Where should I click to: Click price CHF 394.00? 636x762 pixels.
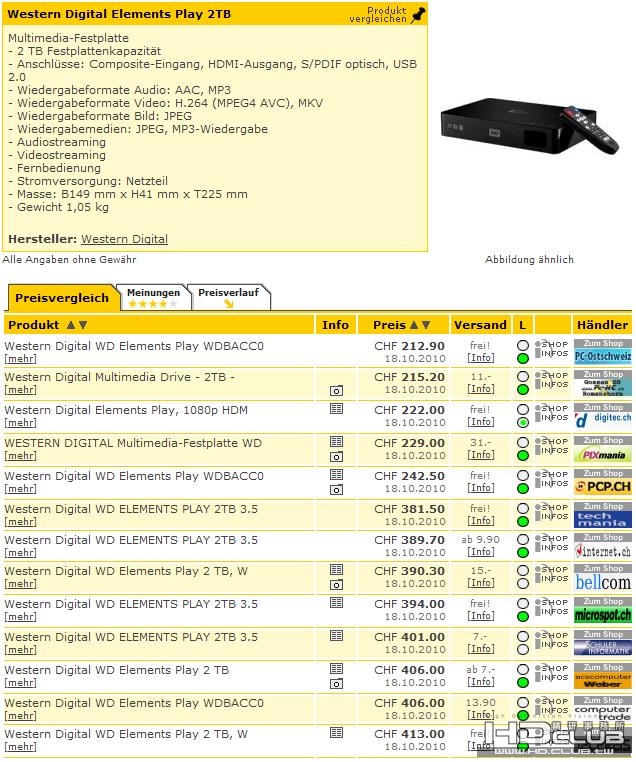[x=410, y=604]
